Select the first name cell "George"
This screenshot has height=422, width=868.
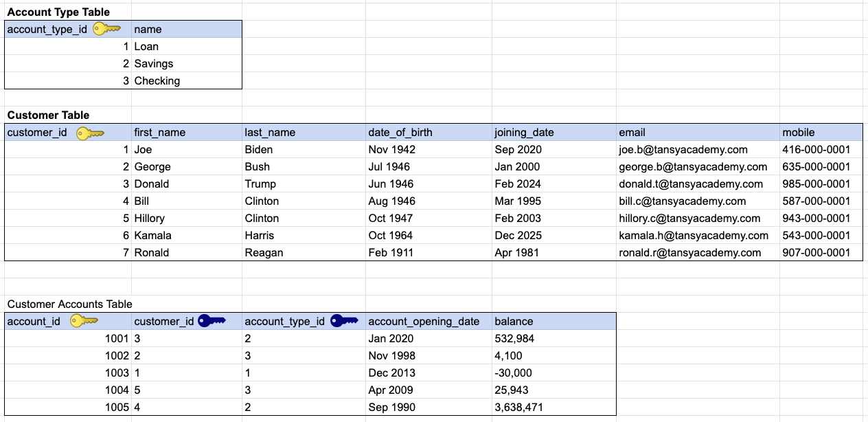tap(187, 166)
